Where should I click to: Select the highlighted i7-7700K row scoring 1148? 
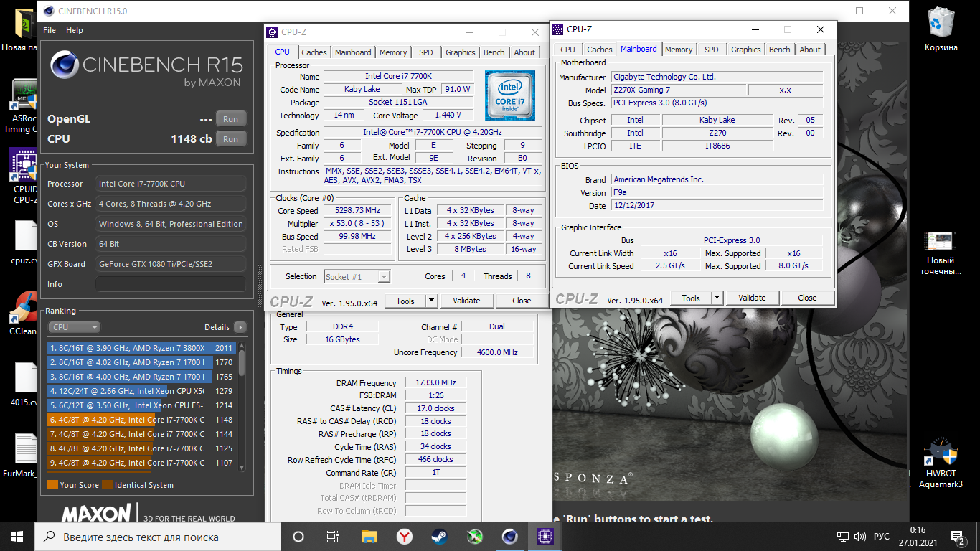coord(141,420)
